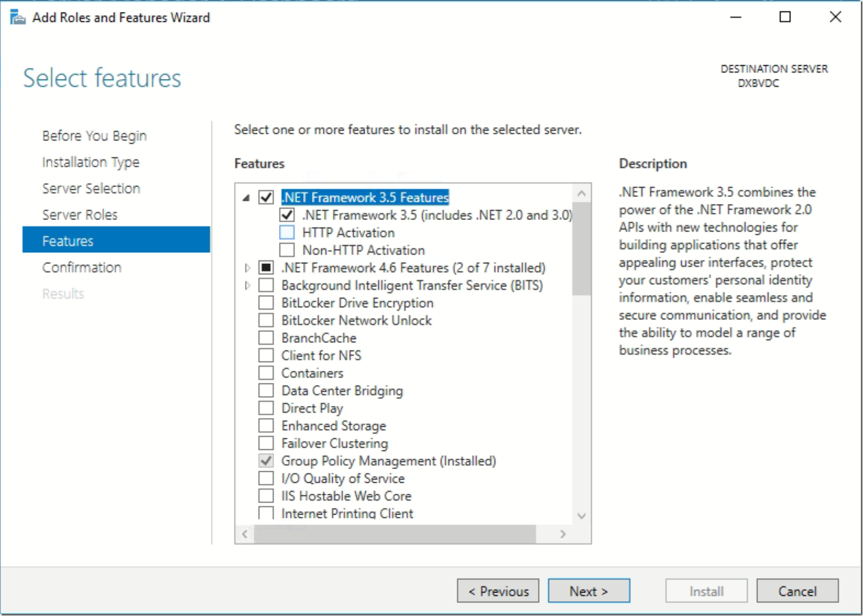Viewport: 863px width, 616px height.
Task: Check Failover Clustering feature
Action: pos(266,443)
